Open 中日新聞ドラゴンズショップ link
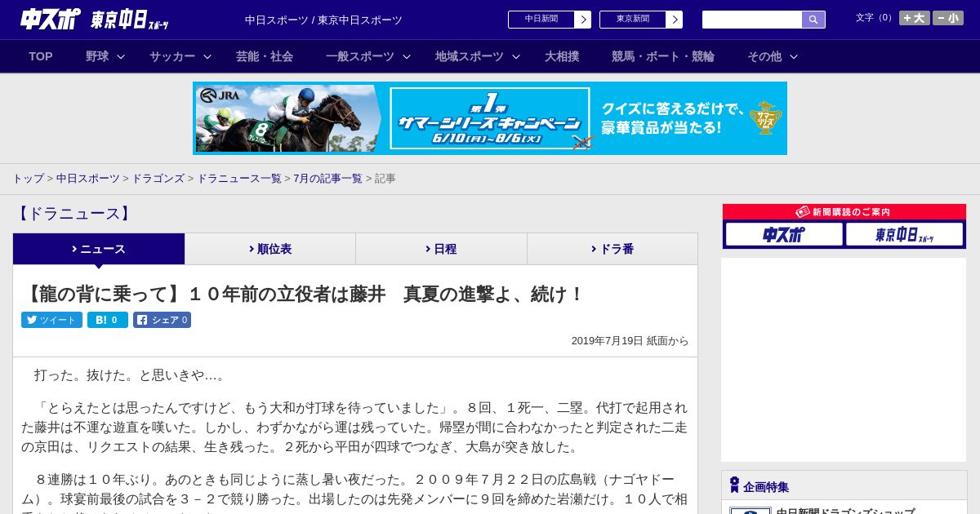The width and height of the screenshot is (980, 514). (x=845, y=511)
